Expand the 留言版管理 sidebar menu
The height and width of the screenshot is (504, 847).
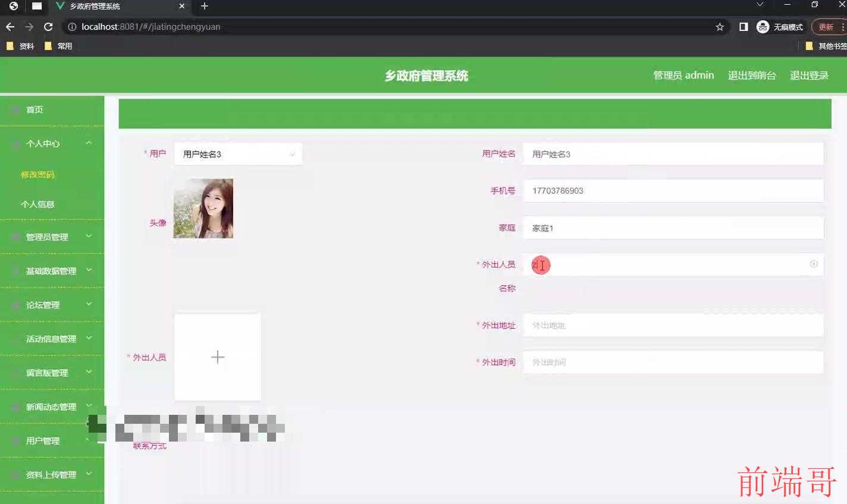(x=52, y=373)
